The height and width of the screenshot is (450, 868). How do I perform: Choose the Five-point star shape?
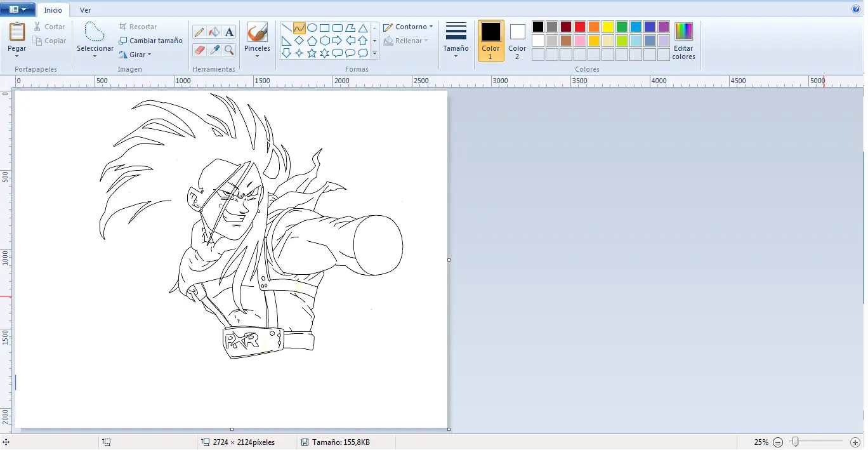[x=312, y=53]
